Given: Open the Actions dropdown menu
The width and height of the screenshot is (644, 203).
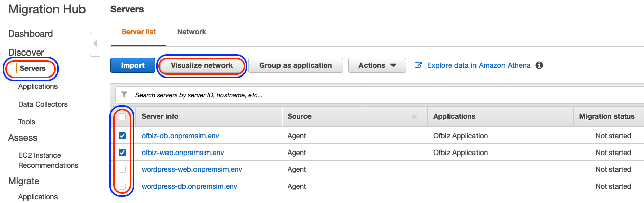Looking at the screenshot, I should 377,65.
